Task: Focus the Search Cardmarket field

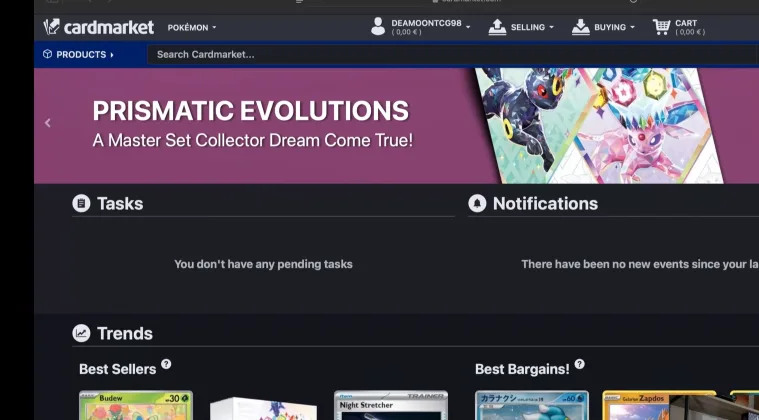Action: 453,55
